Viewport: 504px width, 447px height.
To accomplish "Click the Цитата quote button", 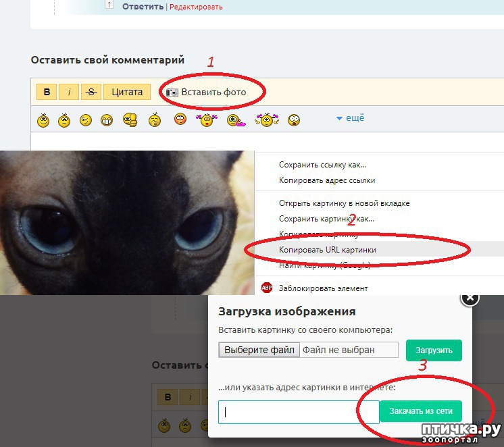I will click(127, 92).
